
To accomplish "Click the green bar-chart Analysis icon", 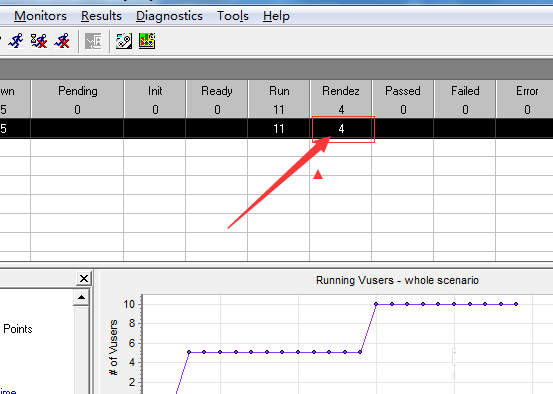I will 147,41.
